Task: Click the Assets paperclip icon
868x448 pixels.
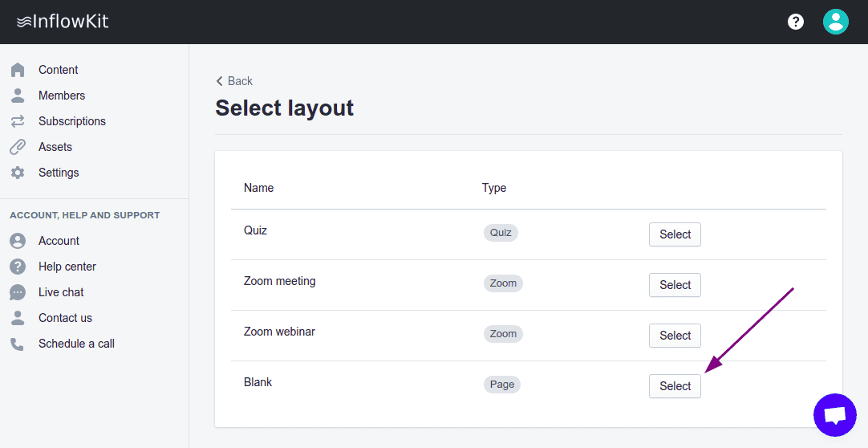Action: pos(18,147)
